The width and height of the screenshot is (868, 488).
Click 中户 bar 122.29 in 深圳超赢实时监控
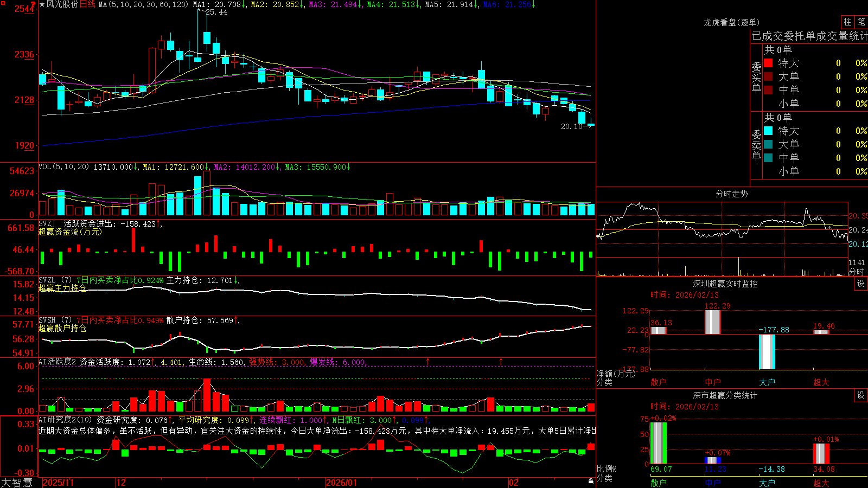point(713,322)
